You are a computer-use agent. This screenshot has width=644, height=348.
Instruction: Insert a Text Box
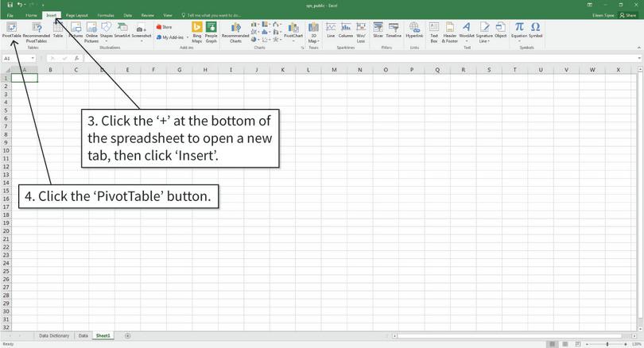click(434, 33)
